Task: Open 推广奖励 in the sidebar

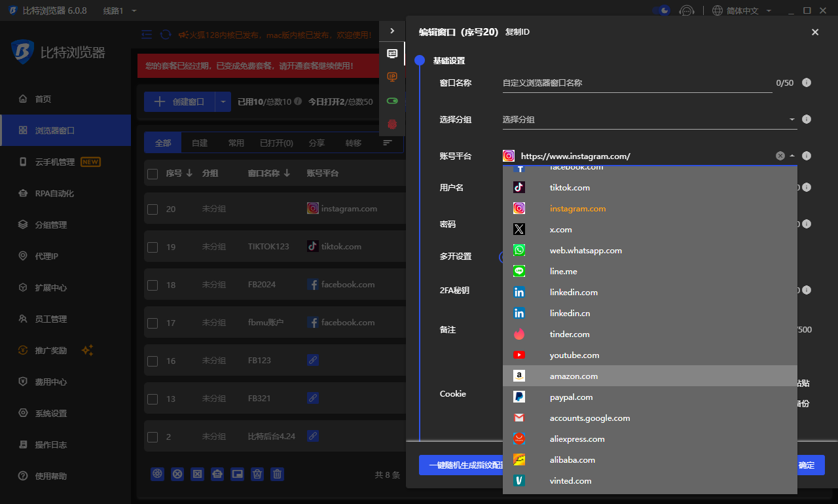Action: coord(65,350)
